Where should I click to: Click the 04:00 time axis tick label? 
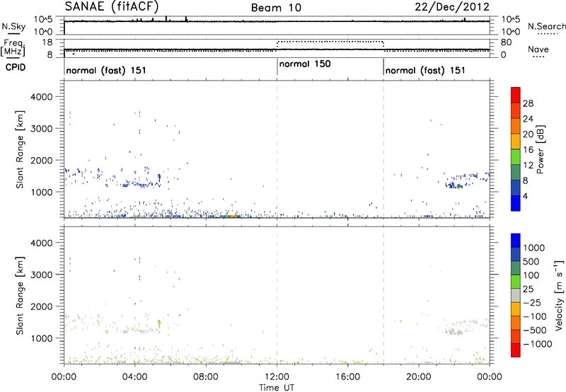pyautogui.click(x=135, y=377)
